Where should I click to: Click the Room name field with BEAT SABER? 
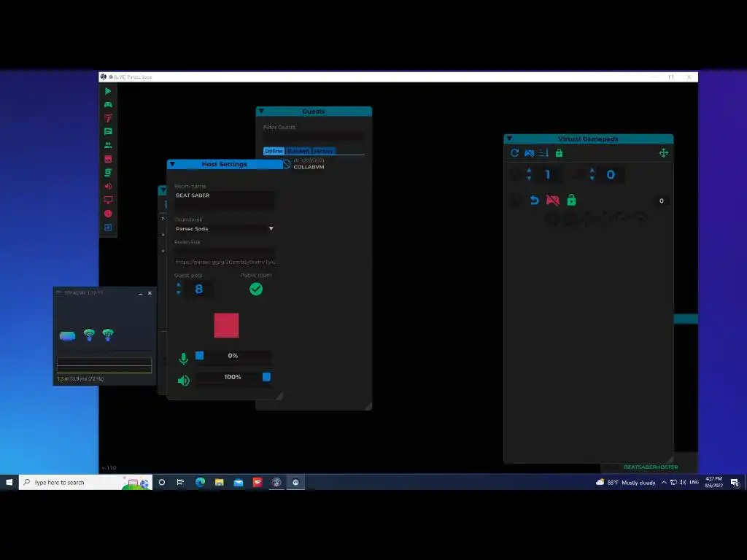225,201
